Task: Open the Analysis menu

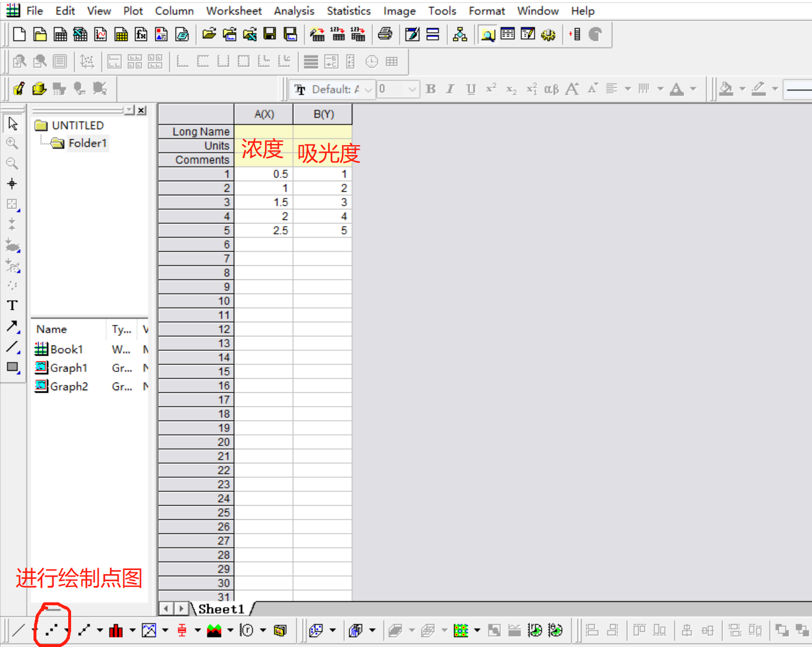Action: coord(294,11)
